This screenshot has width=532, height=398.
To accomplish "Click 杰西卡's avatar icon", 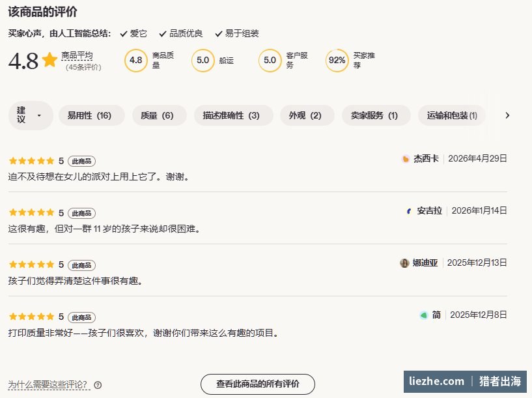I will pyautogui.click(x=406, y=159).
